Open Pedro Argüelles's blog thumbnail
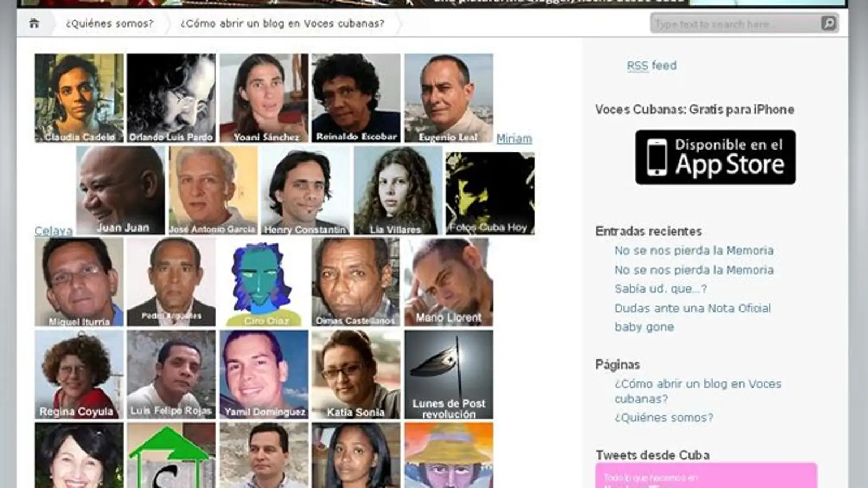The width and height of the screenshot is (868, 488). [x=171, y=282]
